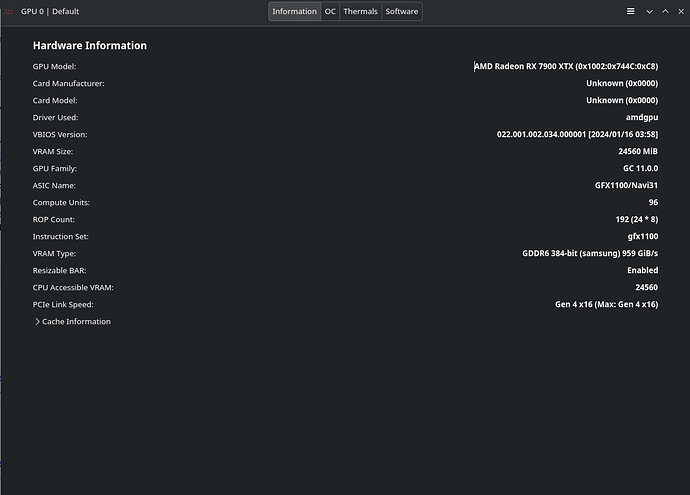Click the AMD Radeon RX 7900 XTX value
690x495 pixels.
[566, 67]
